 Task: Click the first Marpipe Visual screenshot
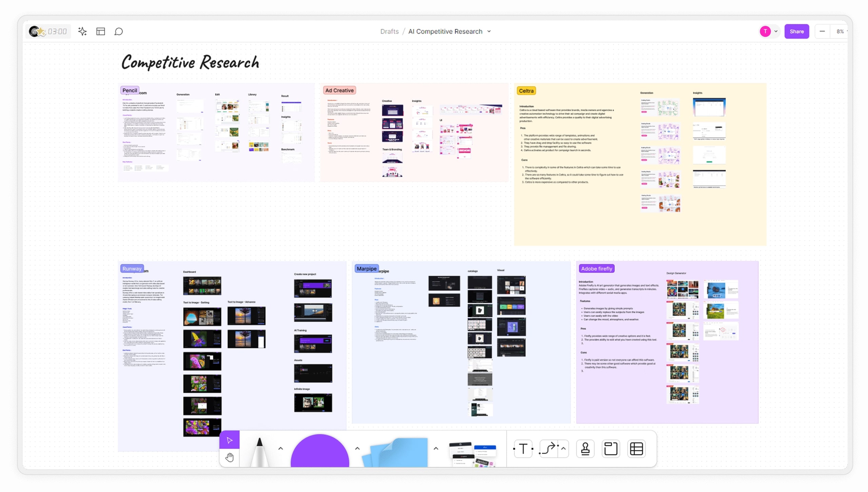[511, 285]
